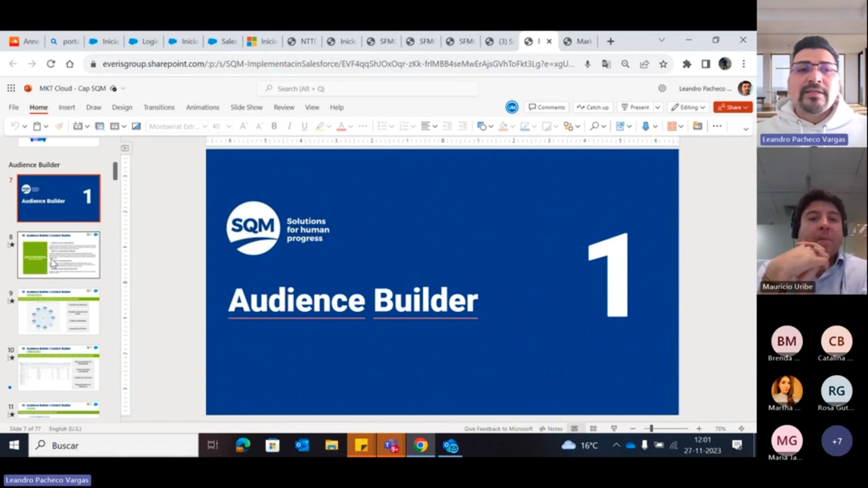The height and width of the screenshot is (488, 868).
Task: Open the Transitions ribbon tab
Action: coord(159,107)
